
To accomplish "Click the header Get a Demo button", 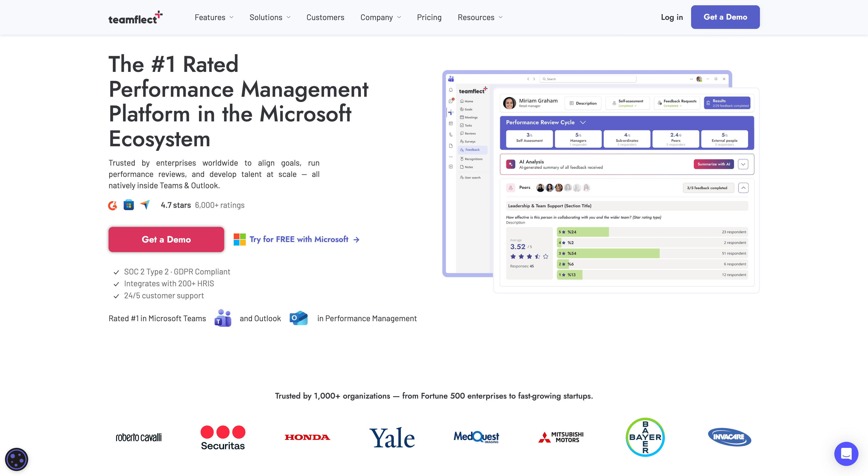I will click(725, 17).
